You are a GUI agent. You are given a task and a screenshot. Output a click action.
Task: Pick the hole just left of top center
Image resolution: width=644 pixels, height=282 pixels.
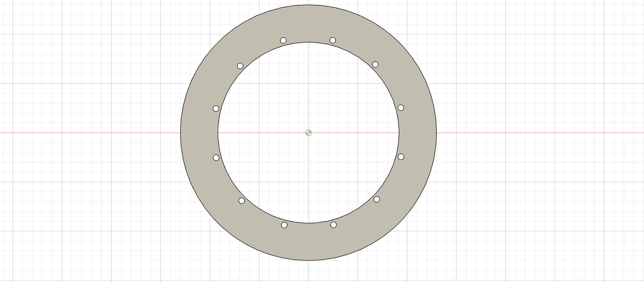(x=283, y=41)
